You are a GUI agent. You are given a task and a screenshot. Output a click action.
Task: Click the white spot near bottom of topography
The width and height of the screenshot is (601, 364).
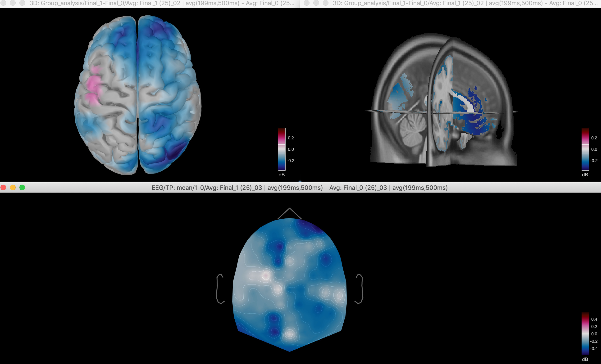click(290, 334)
